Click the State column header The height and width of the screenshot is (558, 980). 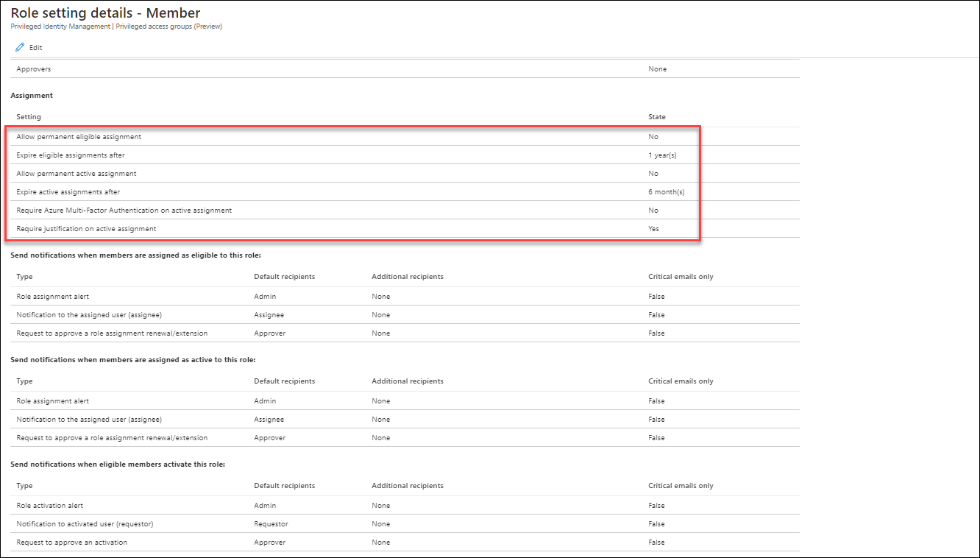(x=657, y=117)
